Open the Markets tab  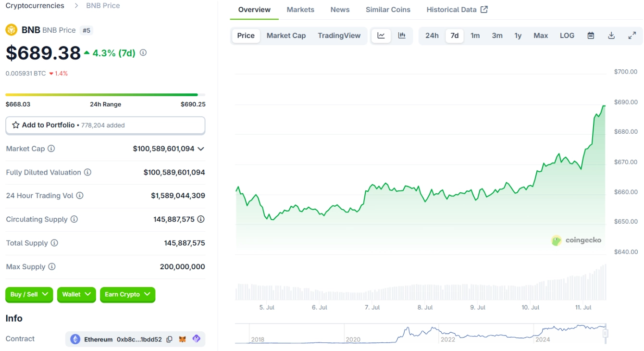[x=300, y=10]
